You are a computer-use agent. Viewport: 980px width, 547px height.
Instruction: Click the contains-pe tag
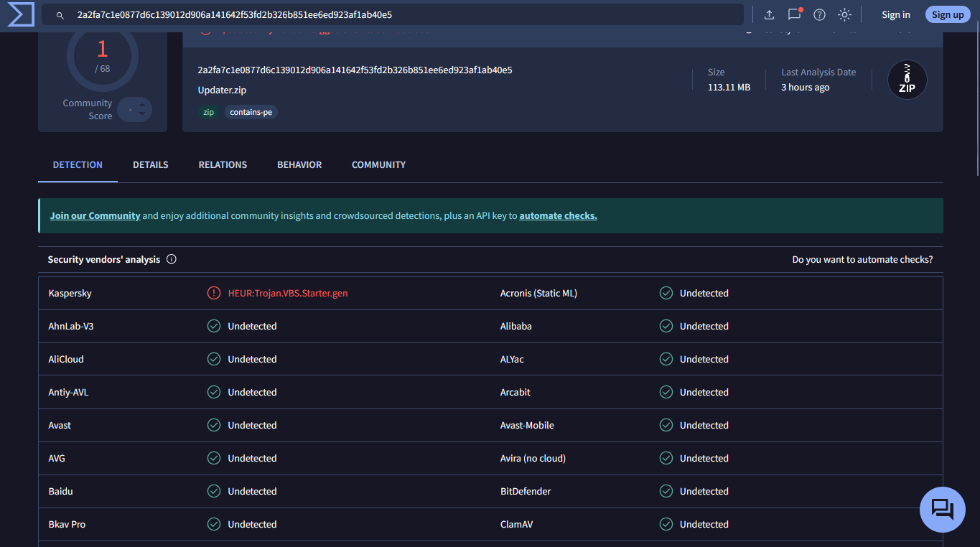click(251, 112)
